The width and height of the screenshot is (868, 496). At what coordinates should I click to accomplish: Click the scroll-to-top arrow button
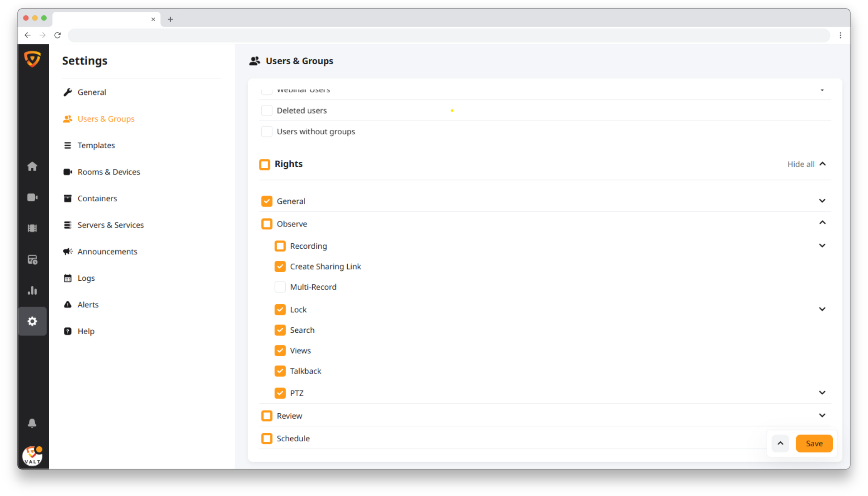780,444
